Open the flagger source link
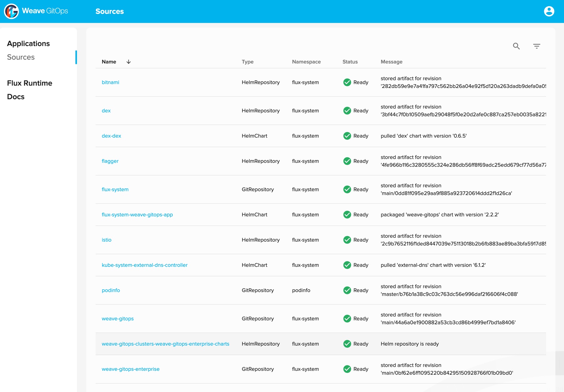The image size is (564, 392). (110, 161)
